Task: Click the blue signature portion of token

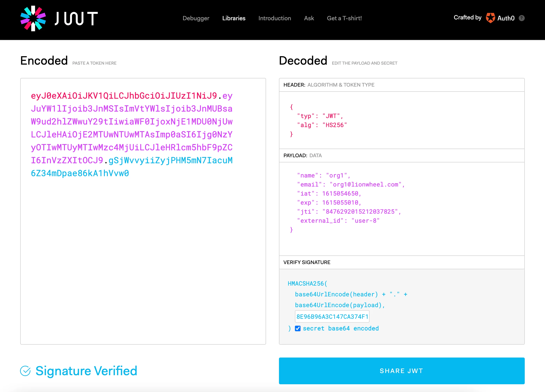Action: [170, 160]
